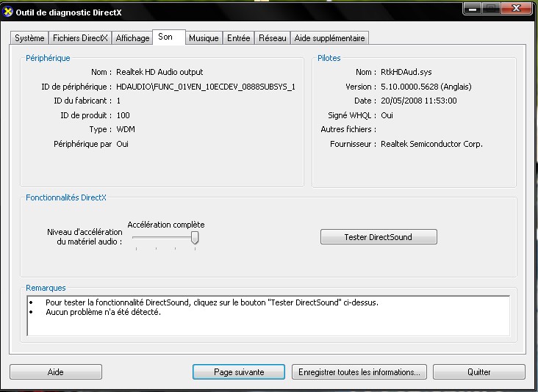538x392 pixels.
Task: Click the Page suivante button
Action: tap(238, 372)
